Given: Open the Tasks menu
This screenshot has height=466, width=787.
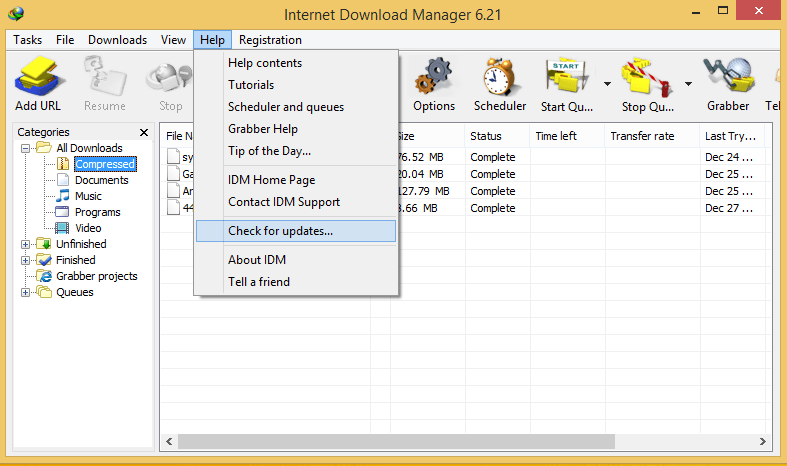Looking at the screenshot, I should pos(28,40).
